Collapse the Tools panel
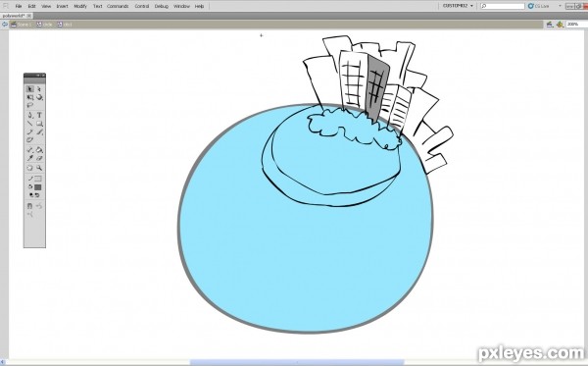 (38, 76)
